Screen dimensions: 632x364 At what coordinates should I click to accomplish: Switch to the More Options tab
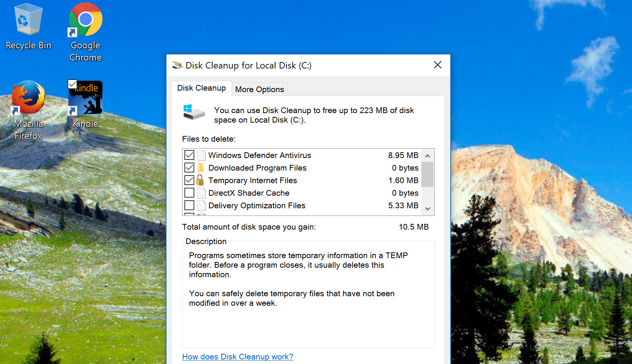point(259,89)
